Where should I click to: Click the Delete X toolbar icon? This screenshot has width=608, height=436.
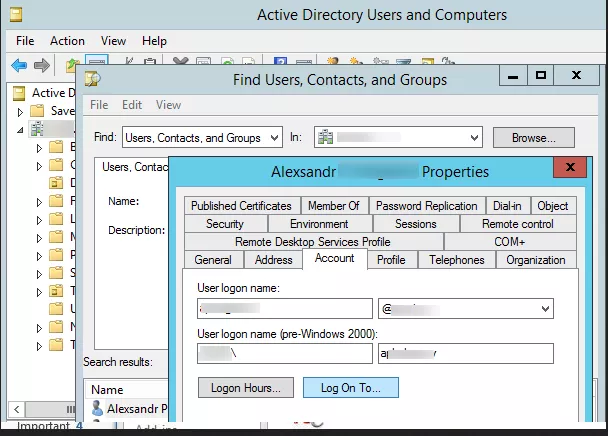pyautogui.click(x=181, y=61)
